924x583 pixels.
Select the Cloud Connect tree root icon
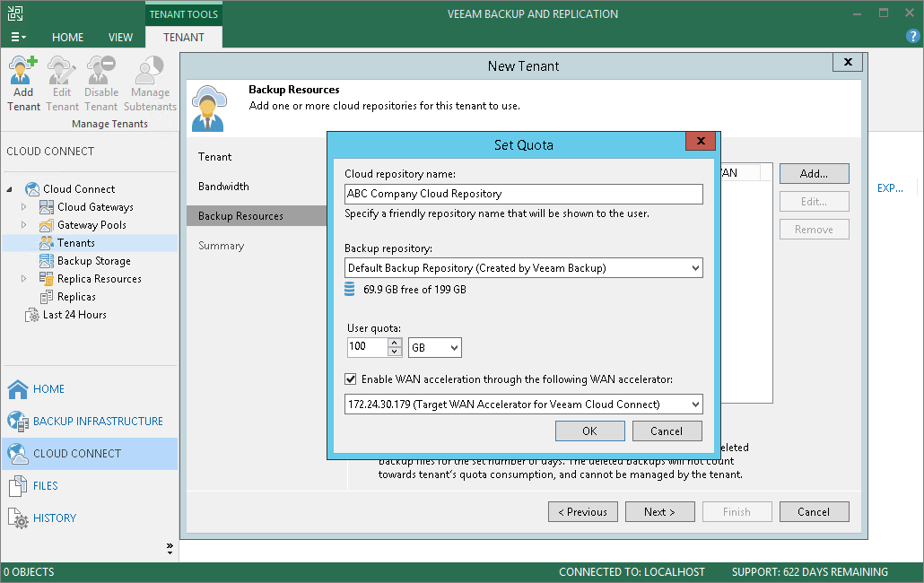[x=32, y=189]
